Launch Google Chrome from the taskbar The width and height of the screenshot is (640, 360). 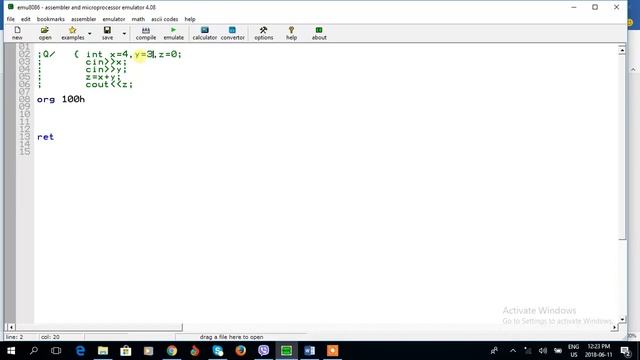point(172,351)
